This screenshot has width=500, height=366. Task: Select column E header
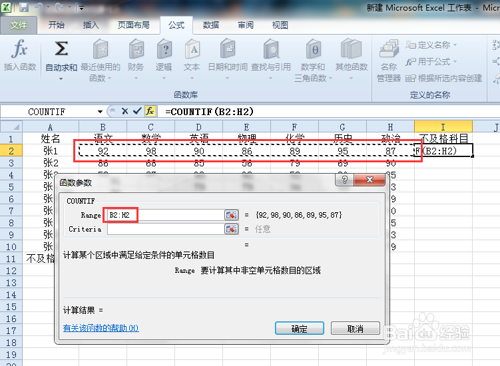tap(246, 127)
